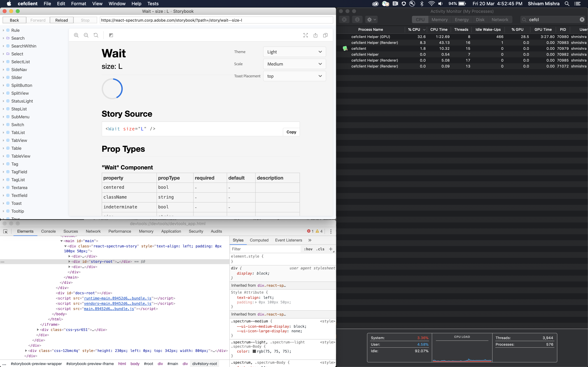Open the runtime~main bundle.js script link

(x=118, y=298)
